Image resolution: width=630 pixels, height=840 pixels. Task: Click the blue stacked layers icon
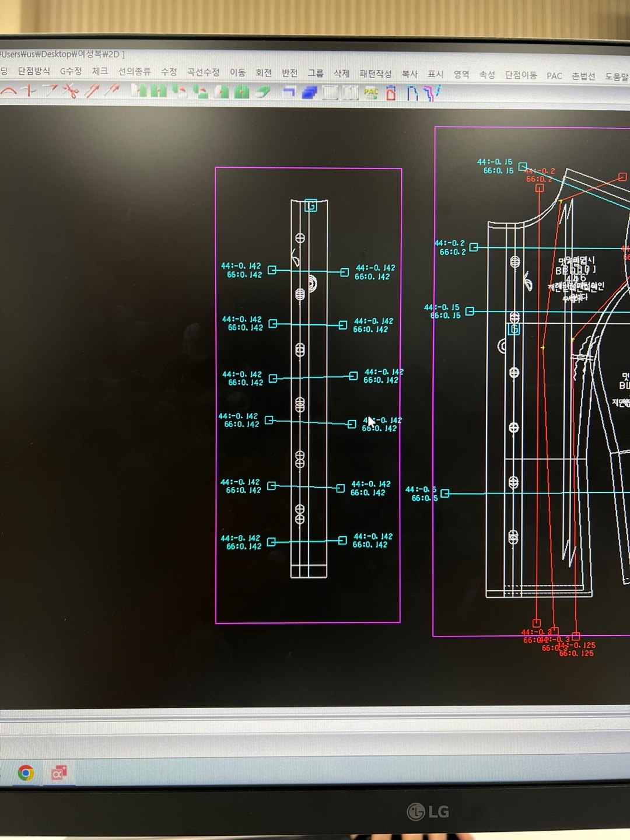tap(309, 92)
